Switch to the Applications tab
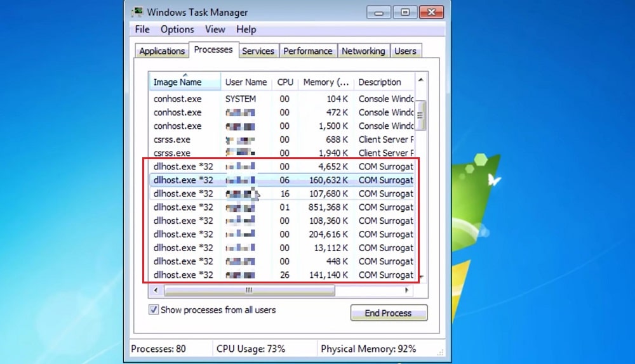Image resolution: width=635 pixels, height=364 pixels. [162, 51]
